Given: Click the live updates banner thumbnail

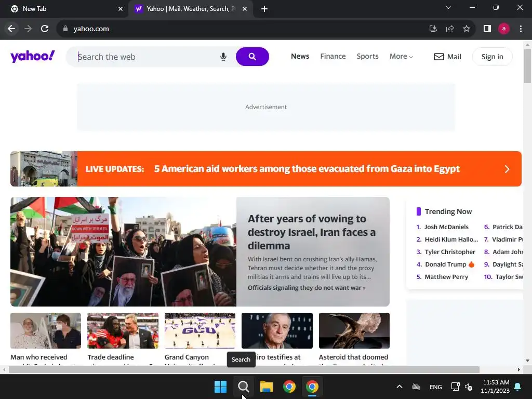Looking at the screenshot, I should pyautogui.click(x=44, y=169).
